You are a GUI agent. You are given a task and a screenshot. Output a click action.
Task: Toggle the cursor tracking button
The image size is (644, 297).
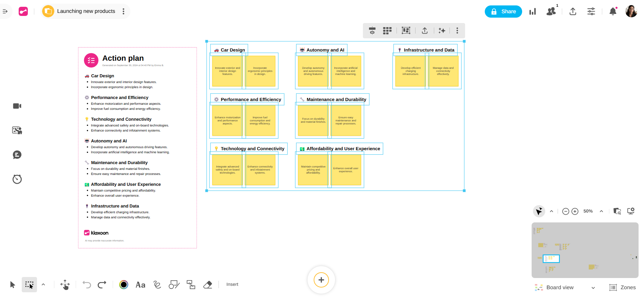(539, 211)
